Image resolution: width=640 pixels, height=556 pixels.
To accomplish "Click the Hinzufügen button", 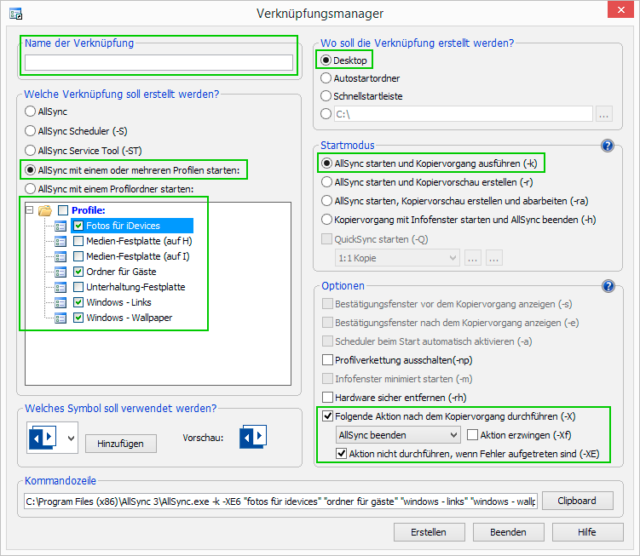I will coord(120,444).
